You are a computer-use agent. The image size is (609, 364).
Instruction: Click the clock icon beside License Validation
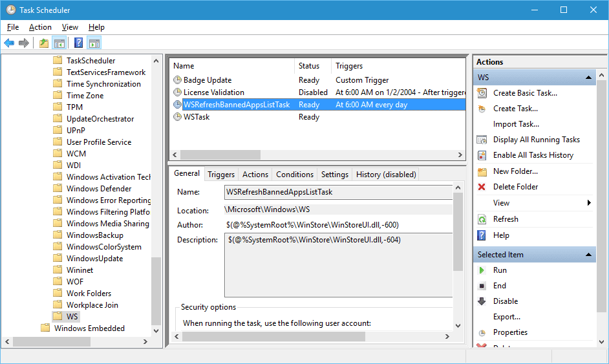tap(178, 92)
